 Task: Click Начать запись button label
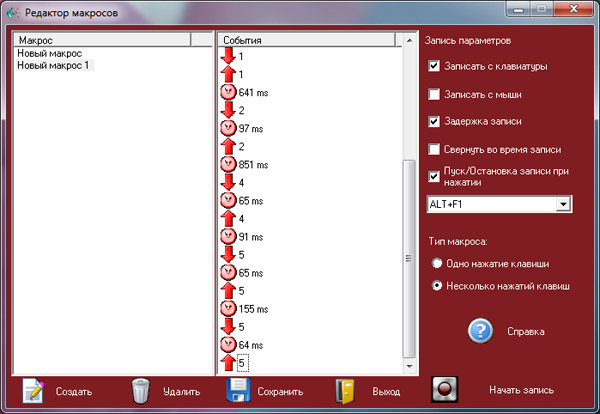(x=521, y=390)
